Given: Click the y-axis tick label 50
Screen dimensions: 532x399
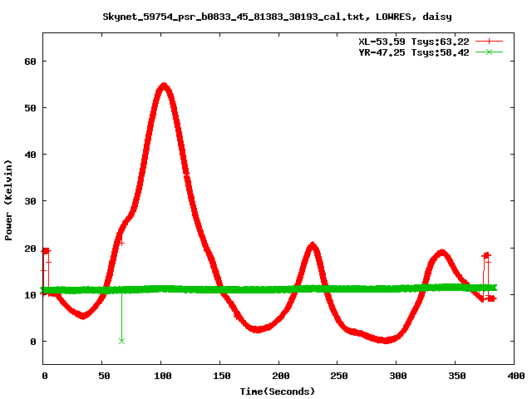Looking at the screenshot, I should pyautogui.click(x=30, y=108).
